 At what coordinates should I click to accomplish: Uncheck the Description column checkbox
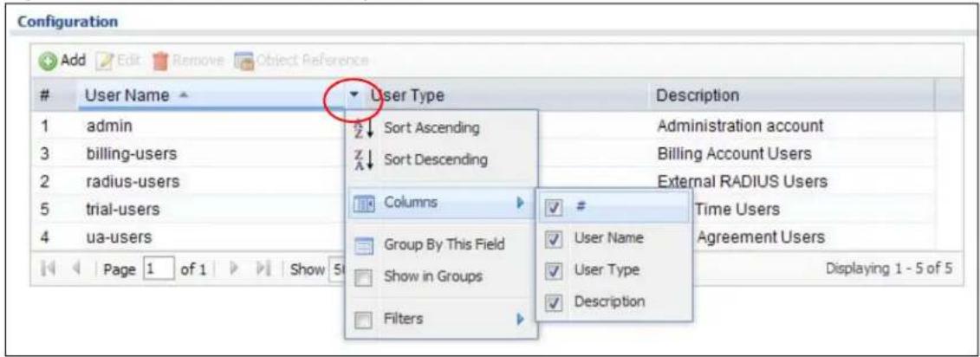tap(552, 302)
